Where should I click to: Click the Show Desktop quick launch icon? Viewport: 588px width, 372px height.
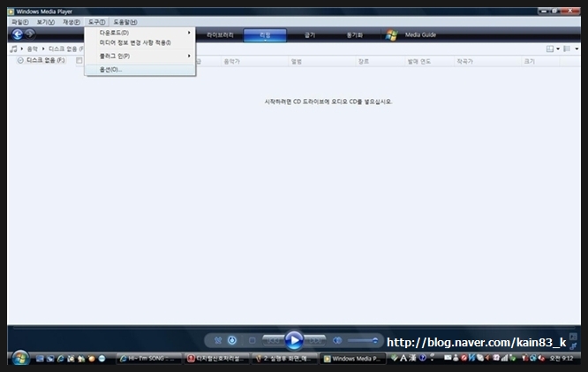point(40,359)
